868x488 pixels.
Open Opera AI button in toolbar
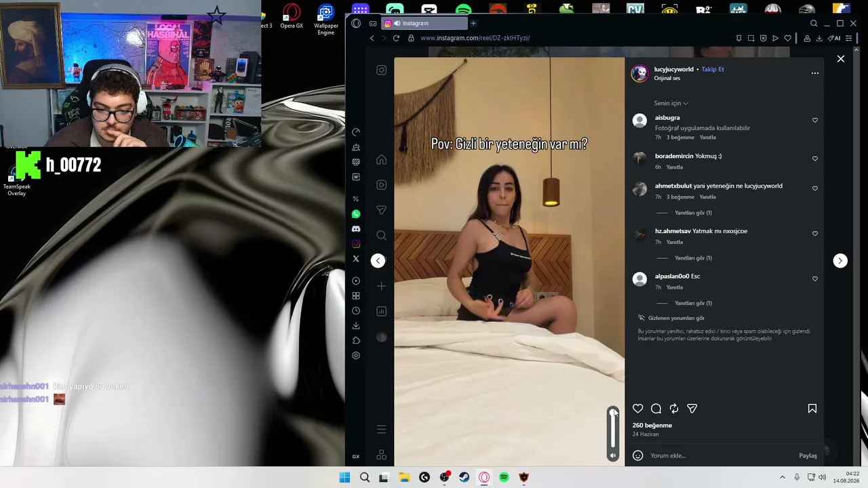pyautogui.click(x=835, y=38)
